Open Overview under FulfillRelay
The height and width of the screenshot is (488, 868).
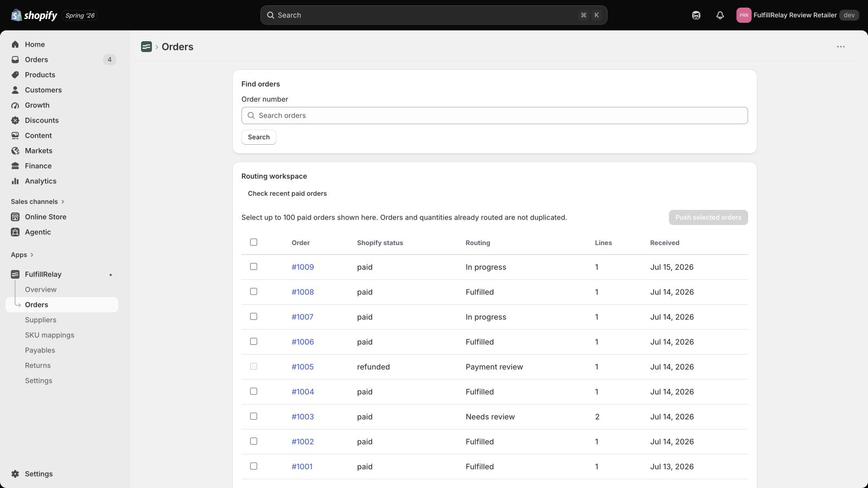point(41,290)
